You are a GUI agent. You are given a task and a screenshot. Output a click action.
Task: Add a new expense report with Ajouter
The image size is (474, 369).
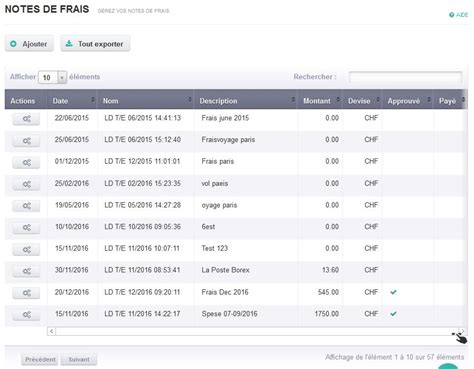[29, 44]
